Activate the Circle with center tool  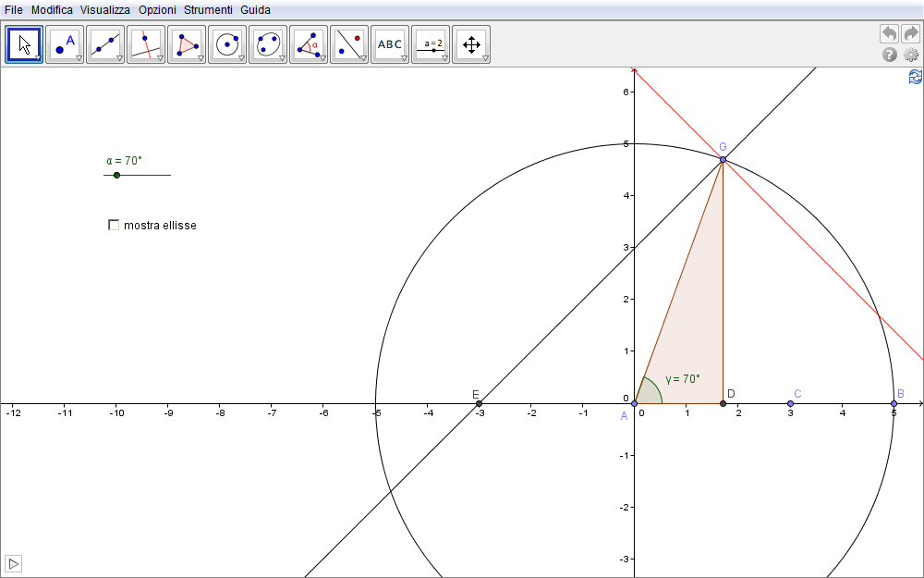(227, 43)
